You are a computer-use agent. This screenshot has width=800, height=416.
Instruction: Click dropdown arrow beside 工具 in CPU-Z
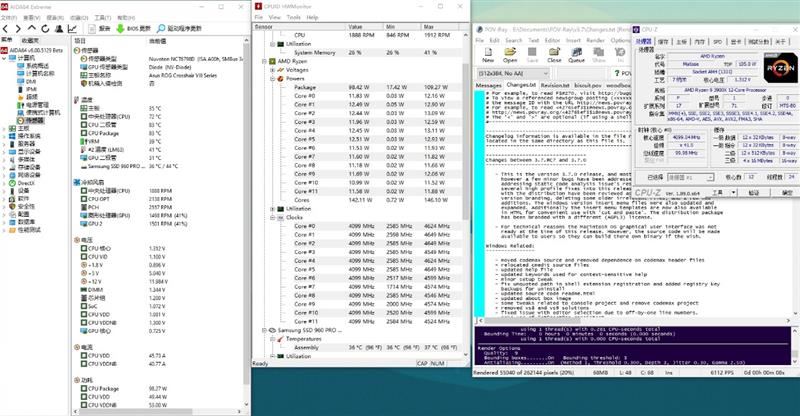click(x=733, y=192)
